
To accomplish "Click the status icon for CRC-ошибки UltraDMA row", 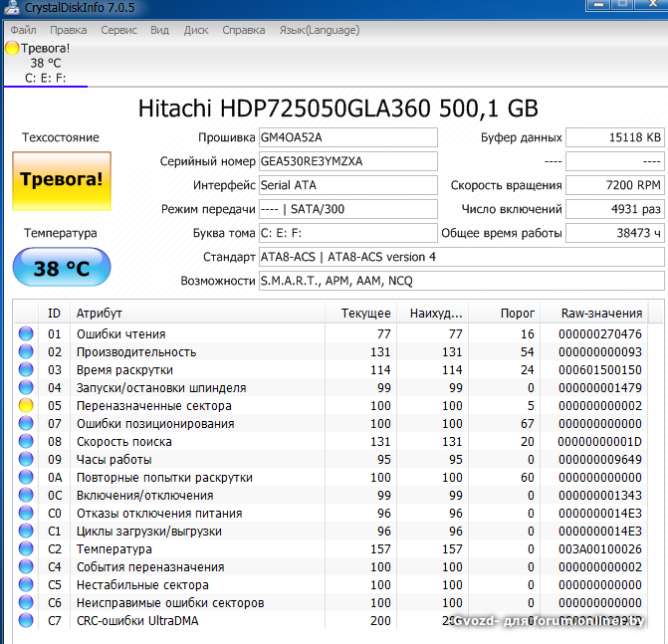I will coord(26,621).
